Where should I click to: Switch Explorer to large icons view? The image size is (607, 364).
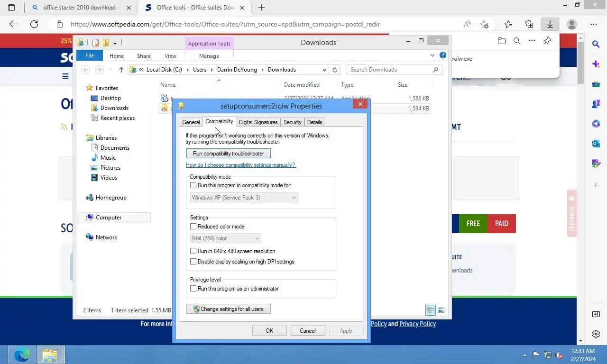click(441, 310)
